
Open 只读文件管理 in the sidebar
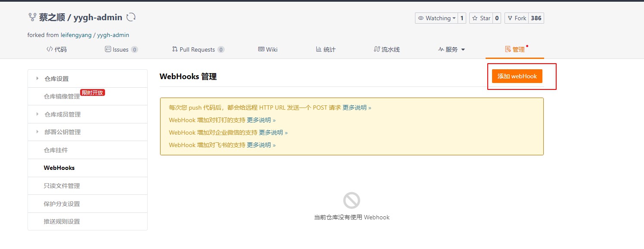(87, 186)
